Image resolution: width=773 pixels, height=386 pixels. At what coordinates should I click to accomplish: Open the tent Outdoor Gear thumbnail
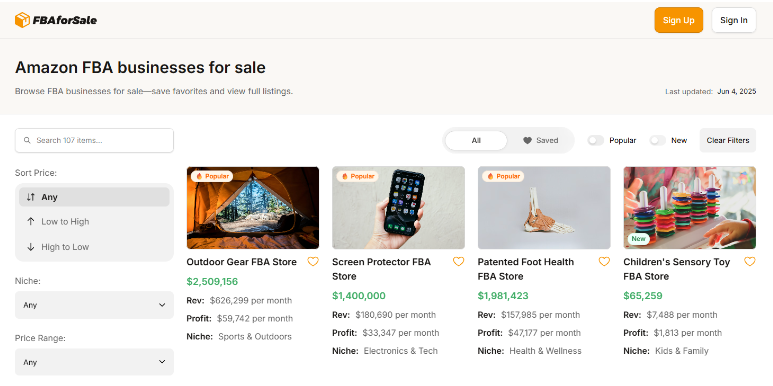(x=253, y=208)
